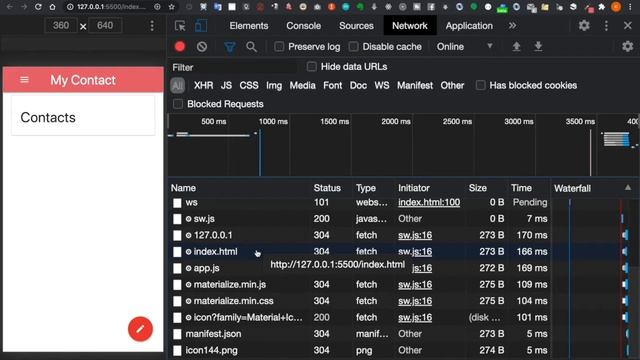The height and width of the screenshot is (360, 640).
Task: Switch to the Sources tab
Action: click(x=356, y=26)
